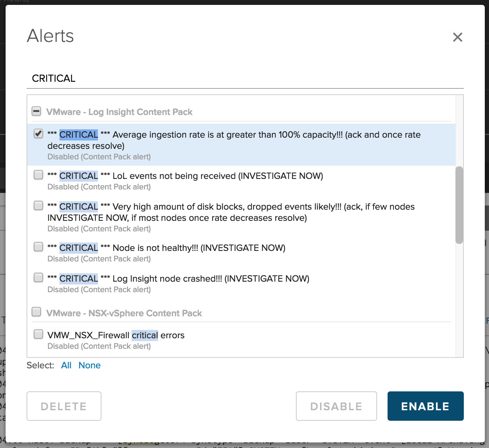Check the Very high amount of disk blocks alert
This screenshot has height=448, width=489.
(38, 205)
